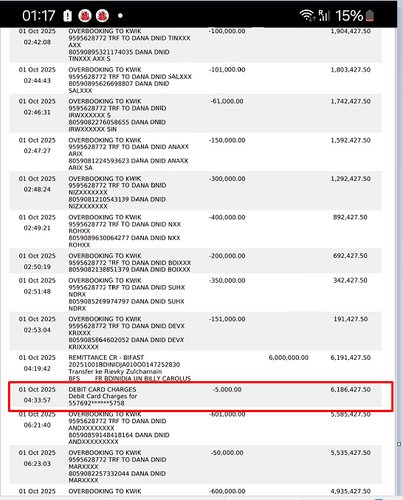Select balance 6,191,427.50
Image resolution: width=403 pixels, height=500 pixels.
(350, 358)
